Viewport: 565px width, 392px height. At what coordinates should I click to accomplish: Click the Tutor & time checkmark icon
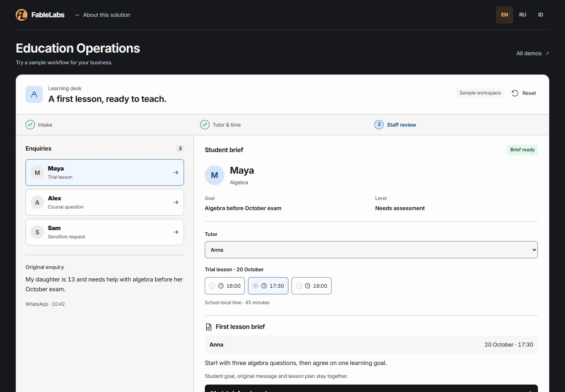click(x=205, y=125)
